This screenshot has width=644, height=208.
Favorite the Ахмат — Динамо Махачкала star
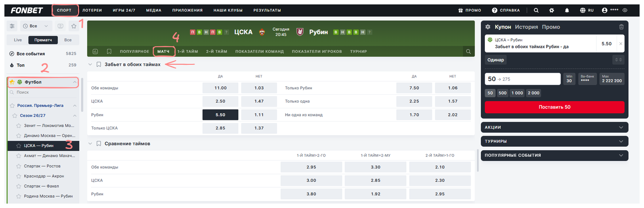click(x=19, y=156)
